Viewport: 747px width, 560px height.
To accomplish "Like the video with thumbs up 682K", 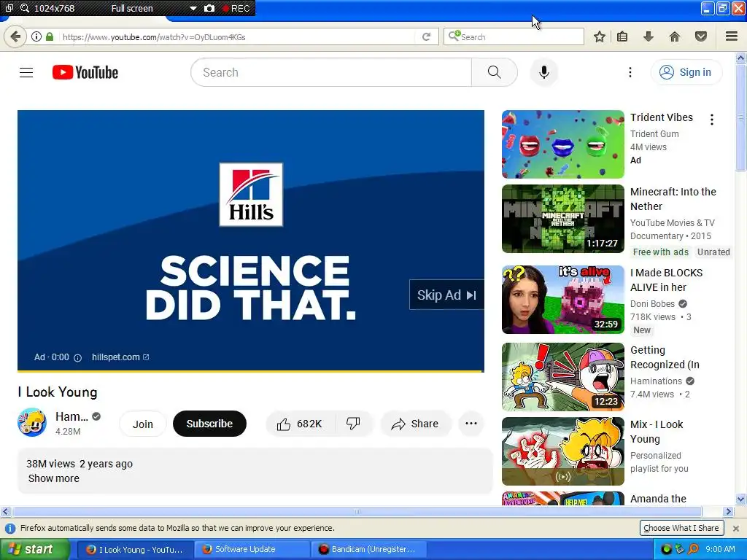I will click(301, 424).
